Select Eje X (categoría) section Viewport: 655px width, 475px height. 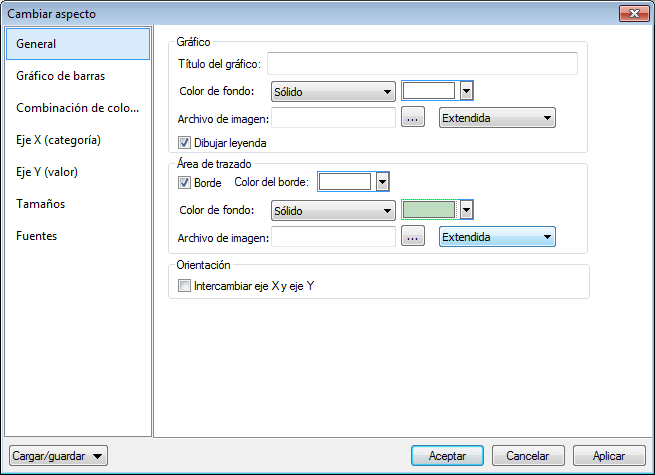tap(59, 140)
